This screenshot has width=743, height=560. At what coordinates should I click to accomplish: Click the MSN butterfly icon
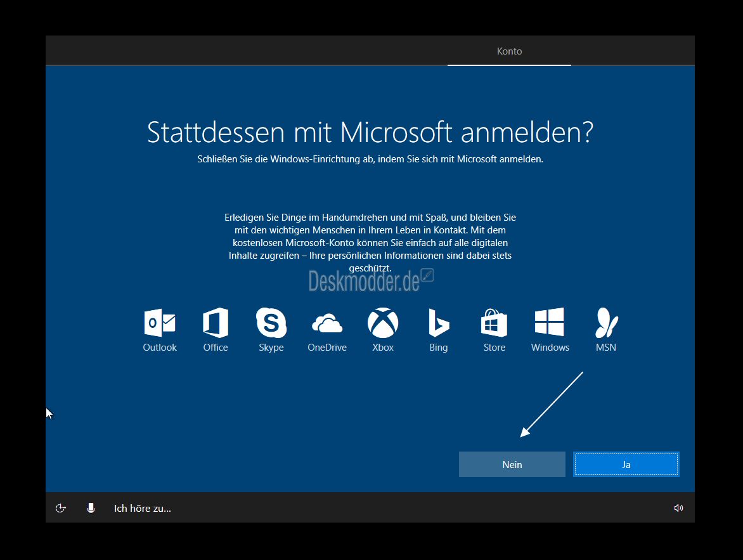[606, 323]
